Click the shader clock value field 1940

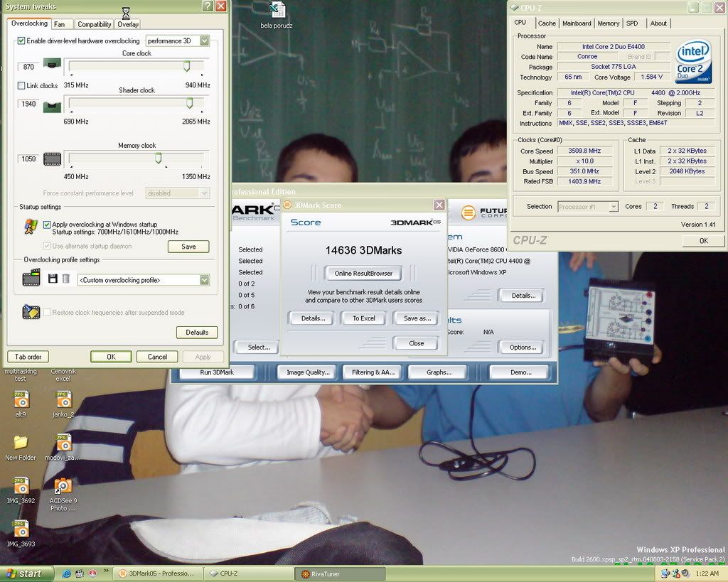[28, 104]
